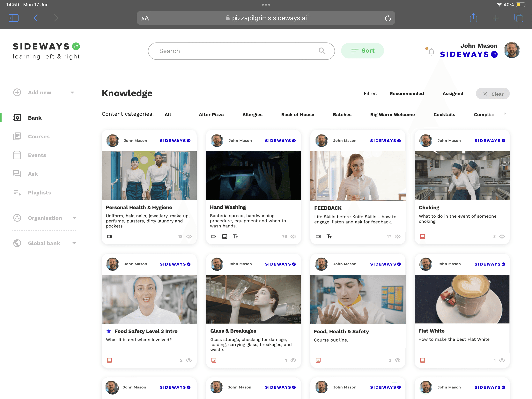This screenshot has height=399, width=532.
Task: Click the star on Food Safety Level 3 Intro
Action: (x=109, y=331)
